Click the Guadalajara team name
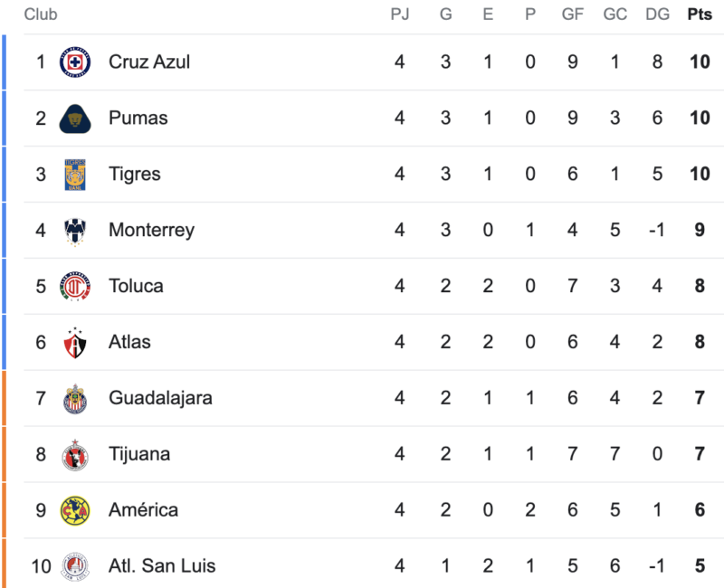Image resolution: width=724 pixels, height=588 pixels. [160, 399]
